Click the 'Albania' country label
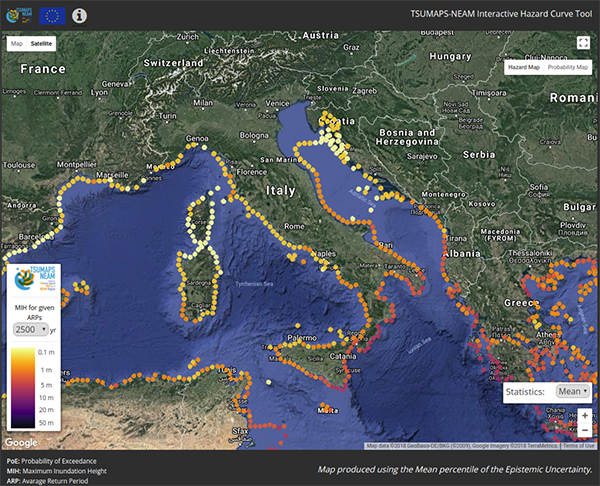The image size is (600, 486). point(462,253)
